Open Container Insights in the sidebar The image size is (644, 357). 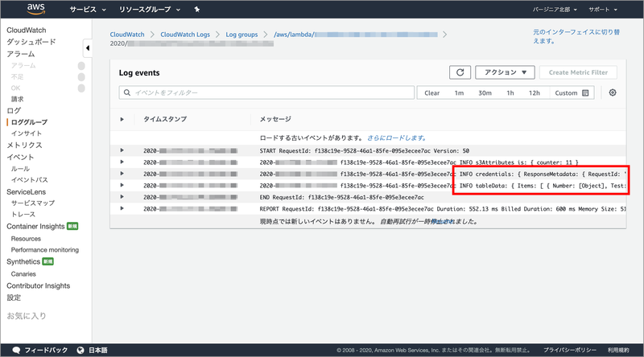(x=35, y=226)
